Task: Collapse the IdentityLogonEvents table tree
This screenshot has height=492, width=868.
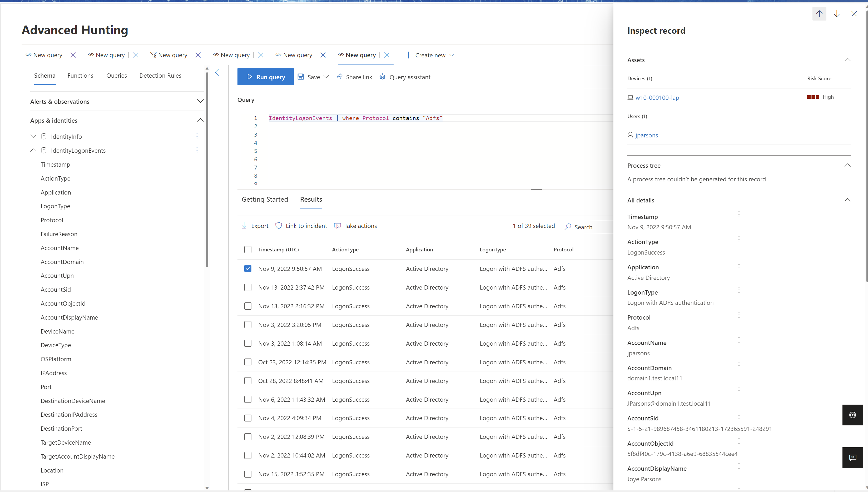Action: click(33, 150)
